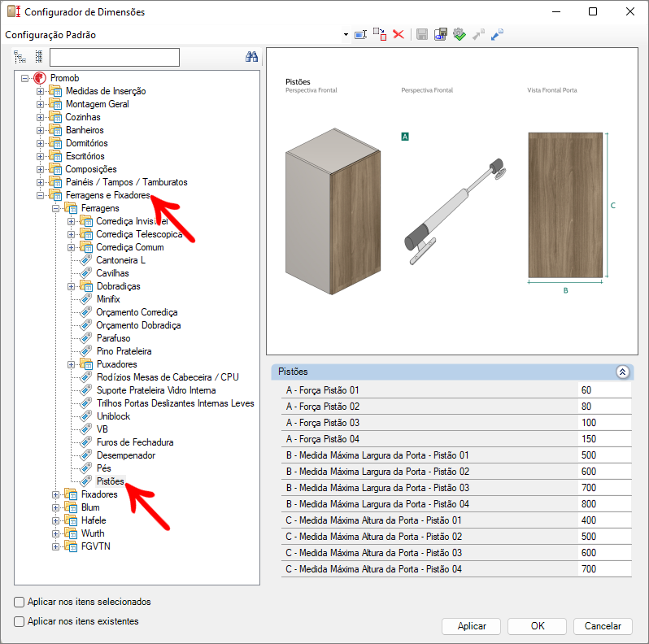Viewport: 649px width, 644px height.
Task: Select Orçamento Dobradiça tree item
Action: pos(138,325)
